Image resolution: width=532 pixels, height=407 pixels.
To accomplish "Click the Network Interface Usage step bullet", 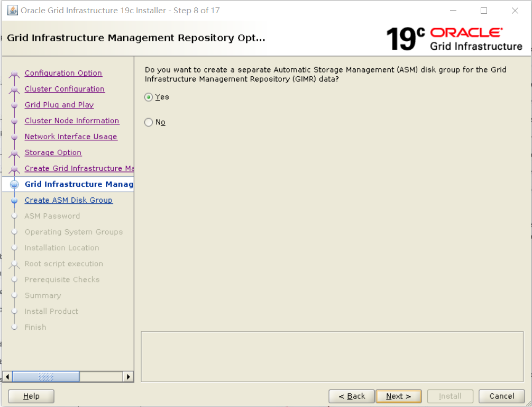I will pyautogui.click(x=14, y=137).
